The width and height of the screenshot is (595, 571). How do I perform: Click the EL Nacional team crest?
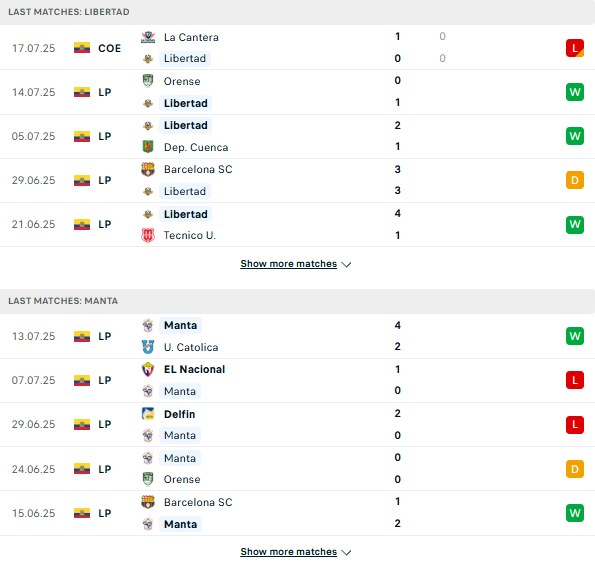(x=148, y=369)
